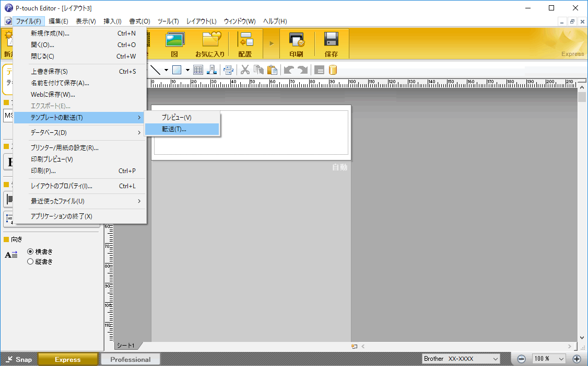Insert a table with the grid icon
This screenshot has width=588, height=366.
point(198,70)
